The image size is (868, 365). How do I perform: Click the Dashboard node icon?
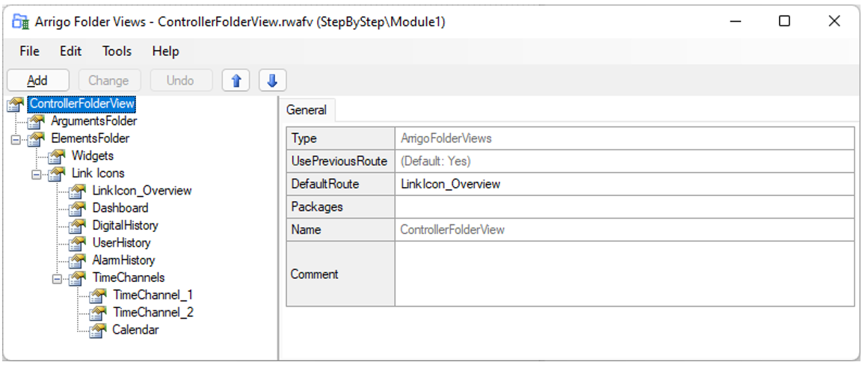pyautogui.click(x=78, y=208)
